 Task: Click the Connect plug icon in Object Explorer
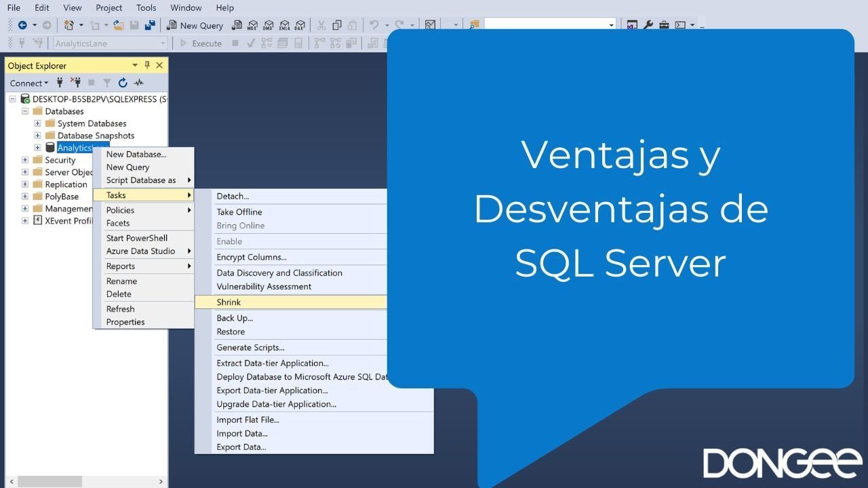click(60, 83)
